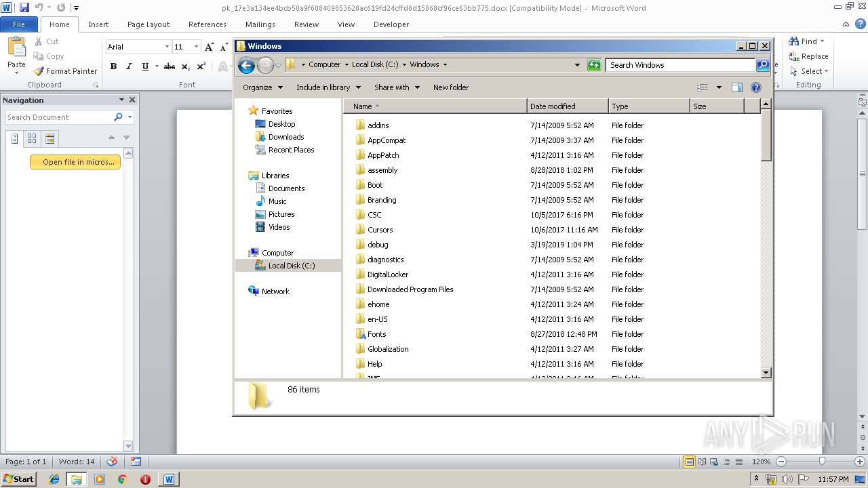Toggle Bold formatting
This screenshot has width=868, height=488.
(x=113, y=66)
